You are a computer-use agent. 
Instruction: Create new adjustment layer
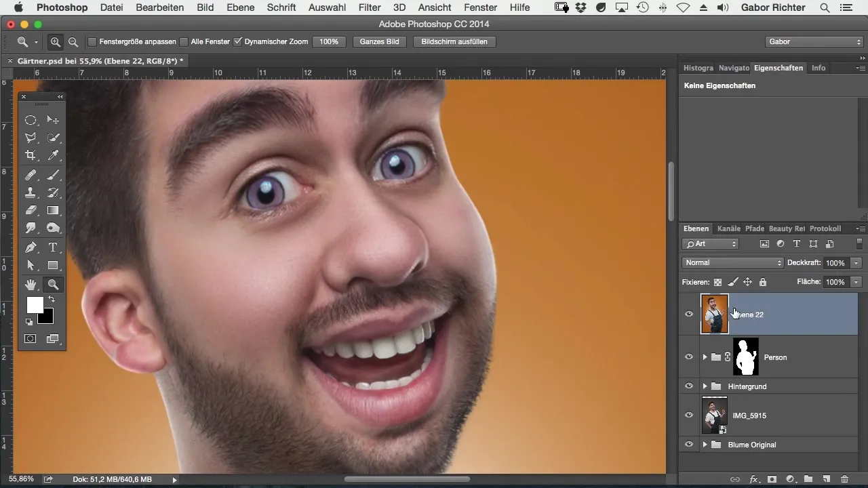(790, 479)
